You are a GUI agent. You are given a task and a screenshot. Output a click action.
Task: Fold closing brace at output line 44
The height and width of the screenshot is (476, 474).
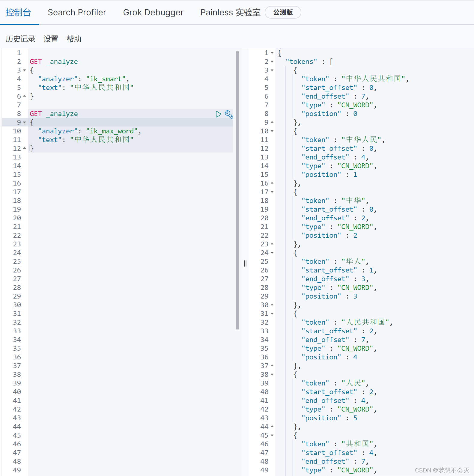pyautogui.click(x=272, y=427)
